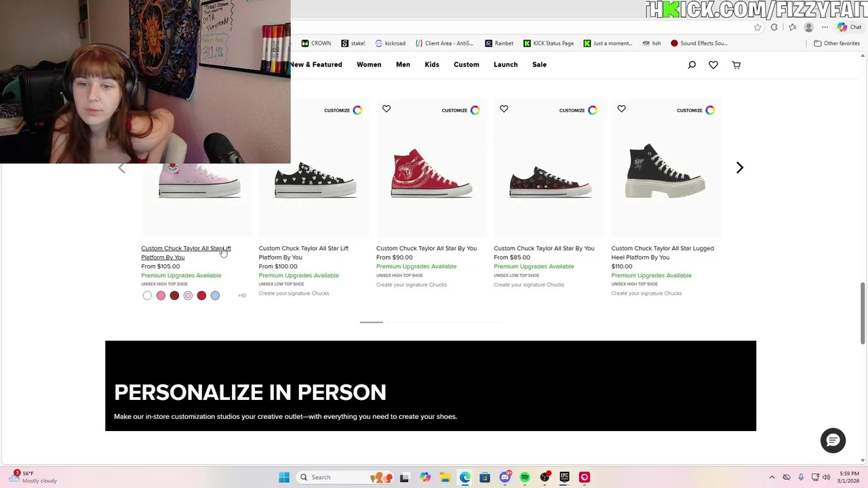The height and width of the screenshot is (488, 868).
Task: Click the black lugged heel platform shoe image
Action: (665, 171)
